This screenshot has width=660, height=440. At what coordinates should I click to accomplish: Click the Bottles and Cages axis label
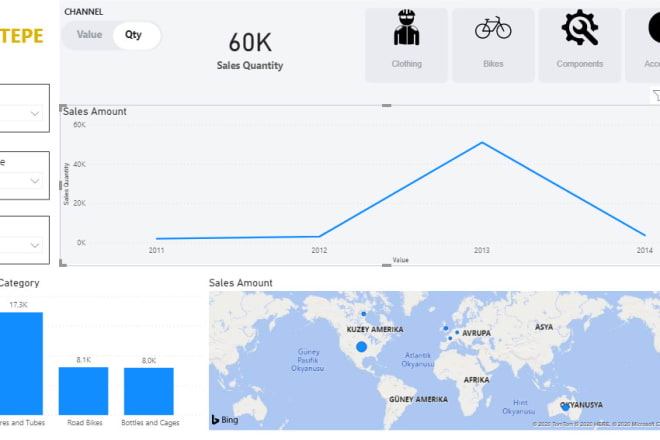(x=150, y=422)
